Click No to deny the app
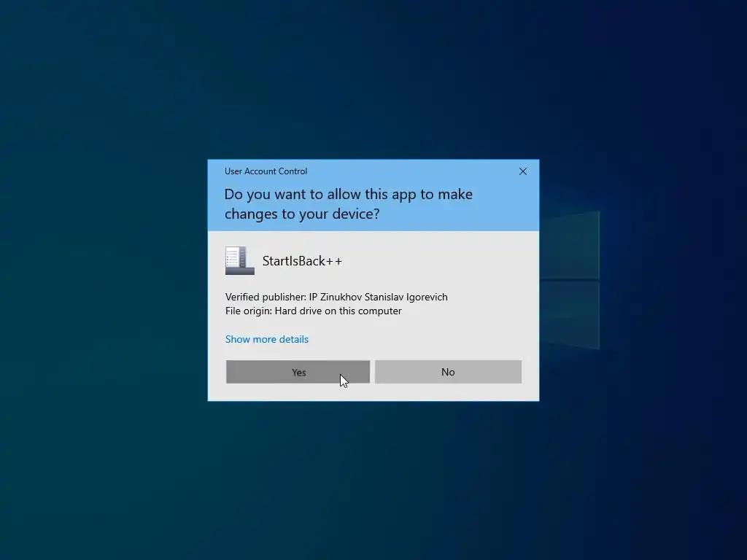This screenshot has width=747, height=560. (x=448, y=372)
